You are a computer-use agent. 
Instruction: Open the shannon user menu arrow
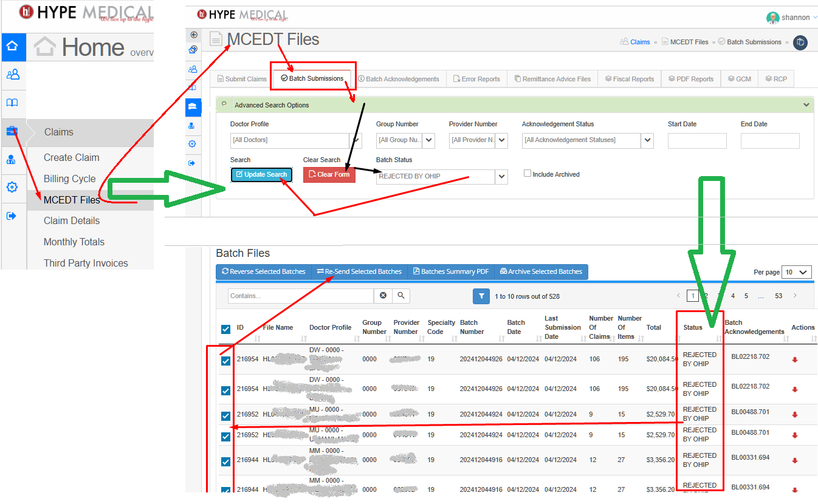(x=815, y=18)
